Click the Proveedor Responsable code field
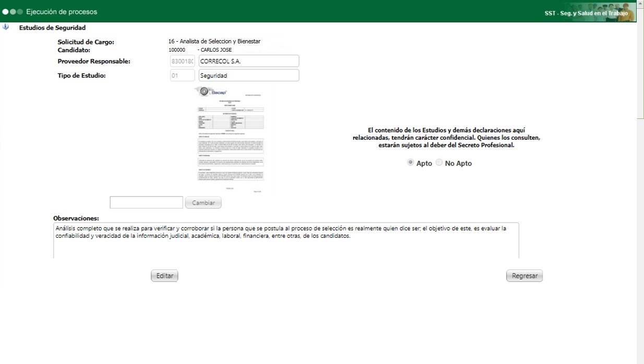This screenshot has width=644, height=364. pos(183,61)
